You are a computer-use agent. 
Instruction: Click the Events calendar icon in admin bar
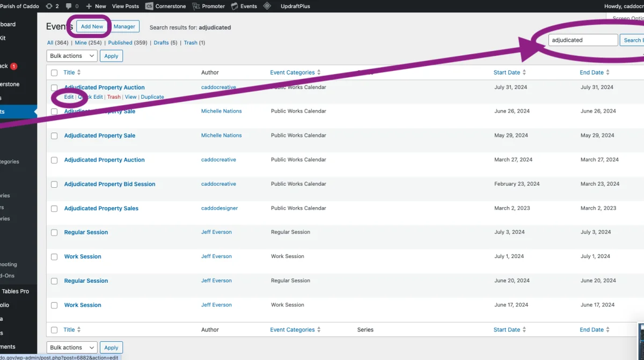235,6
